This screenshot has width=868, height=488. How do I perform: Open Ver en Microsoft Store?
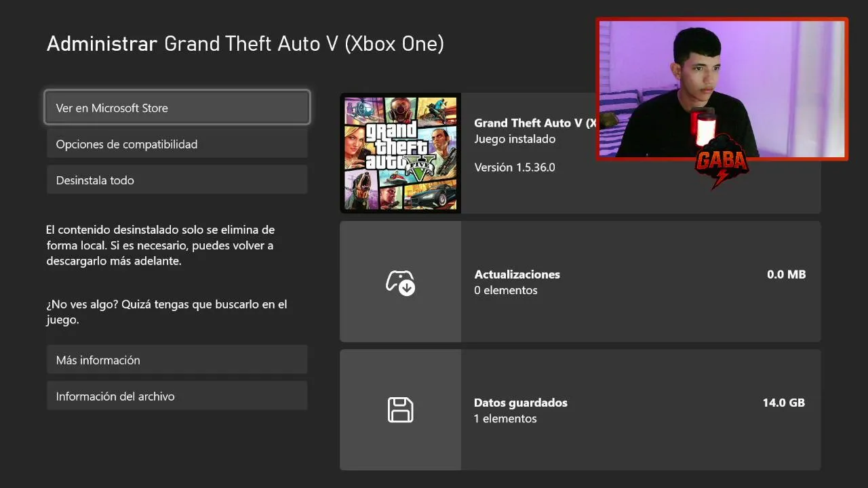pyautogui.click(x=177, y=108)
